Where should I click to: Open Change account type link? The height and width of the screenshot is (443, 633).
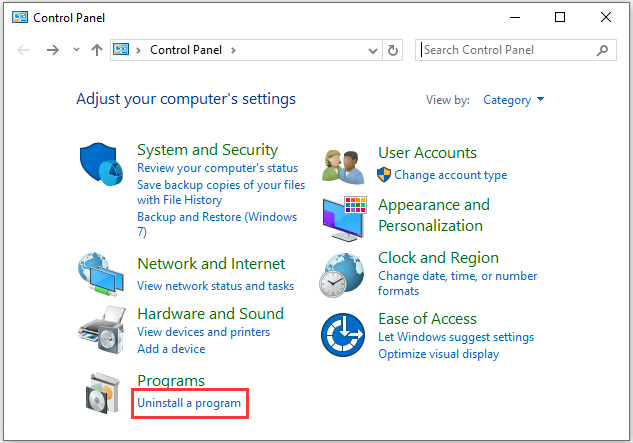coord(451,175)
